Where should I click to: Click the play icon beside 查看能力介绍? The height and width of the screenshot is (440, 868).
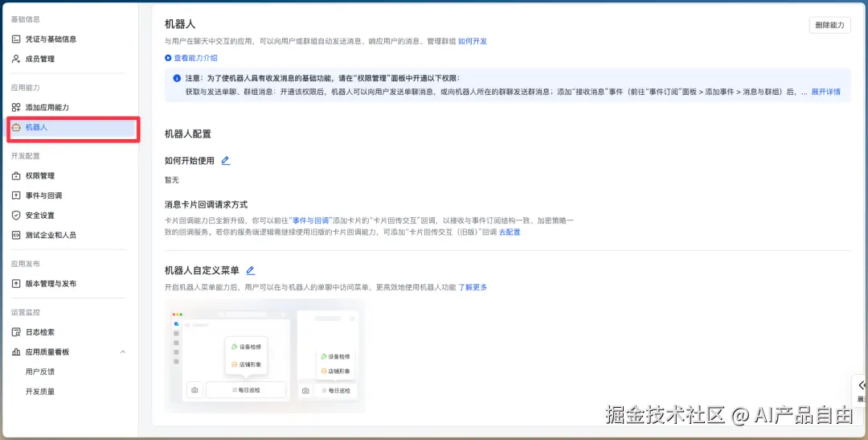pyautogui.click(x=168, y=58)
